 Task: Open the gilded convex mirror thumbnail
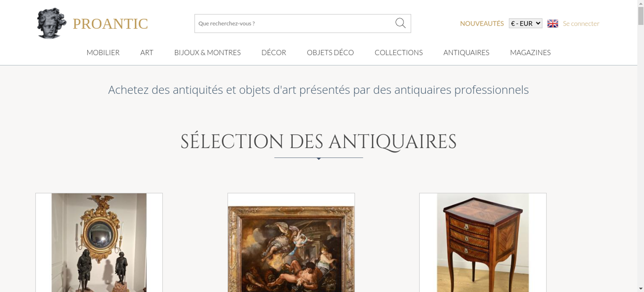tap(99, 242)
